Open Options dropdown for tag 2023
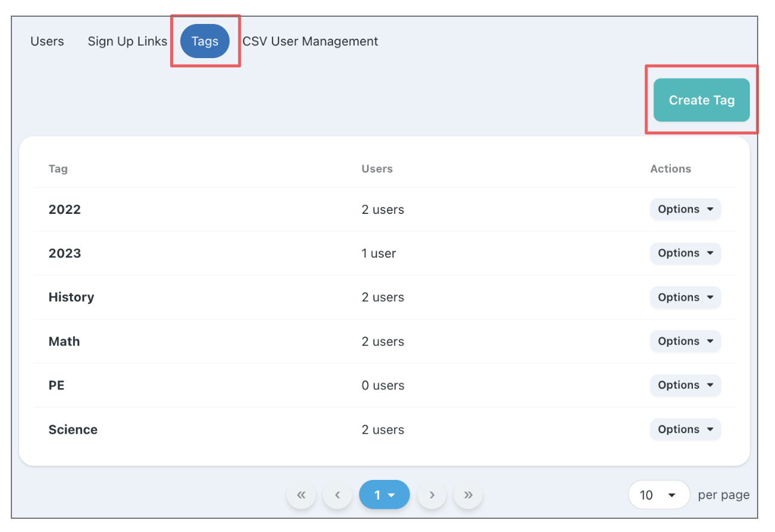This screenshot has height=532, width=775. click(685, 253)
